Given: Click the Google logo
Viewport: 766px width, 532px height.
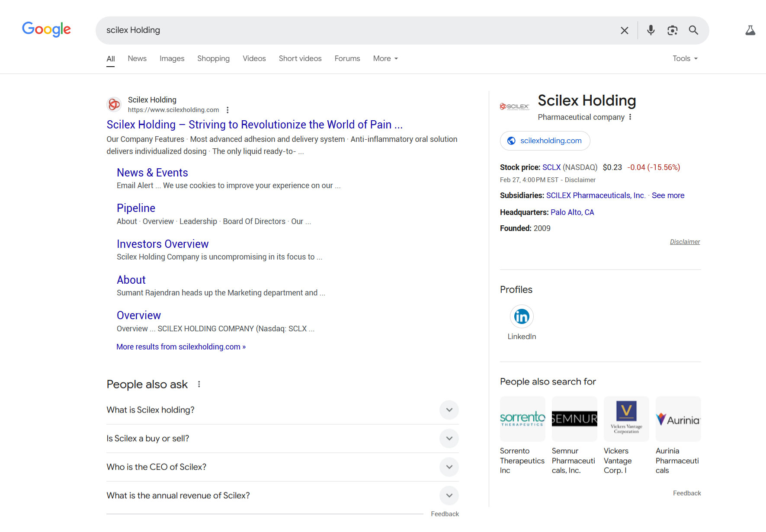Looking at the screenshot, I should pos(46,29).
